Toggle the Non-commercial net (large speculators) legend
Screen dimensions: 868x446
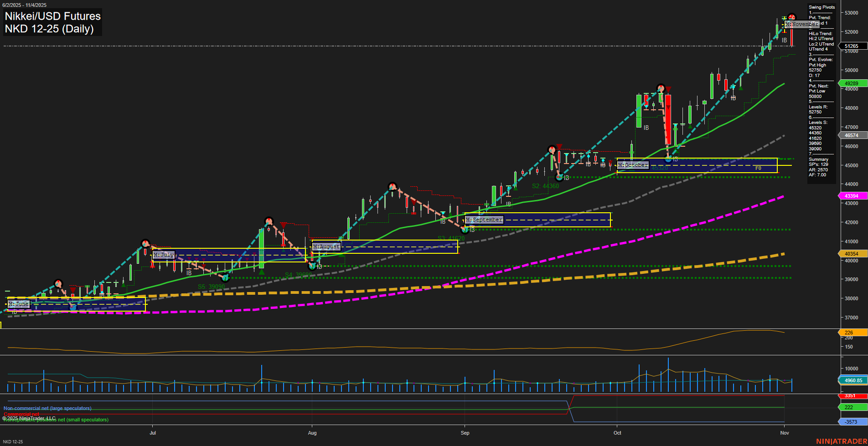tap(47, 408)
